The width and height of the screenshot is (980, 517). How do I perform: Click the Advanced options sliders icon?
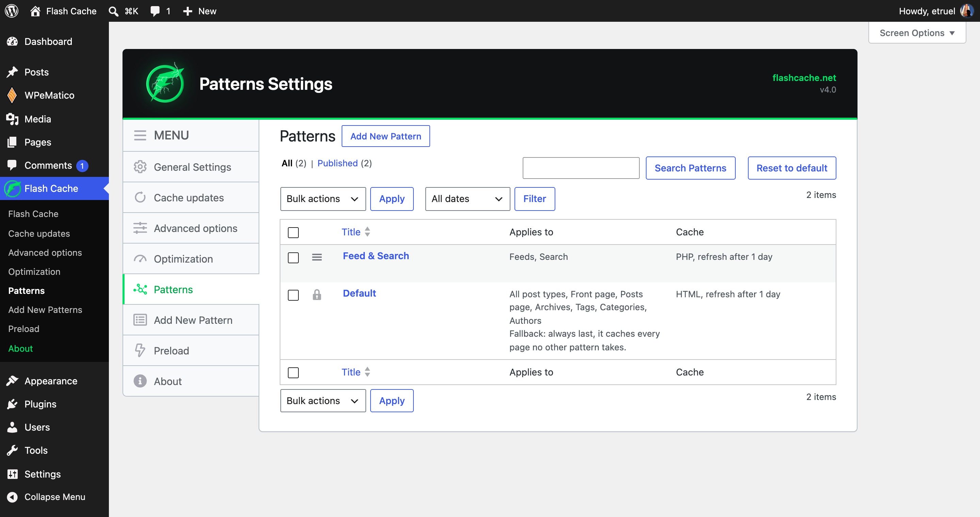(x=140, y=228)
